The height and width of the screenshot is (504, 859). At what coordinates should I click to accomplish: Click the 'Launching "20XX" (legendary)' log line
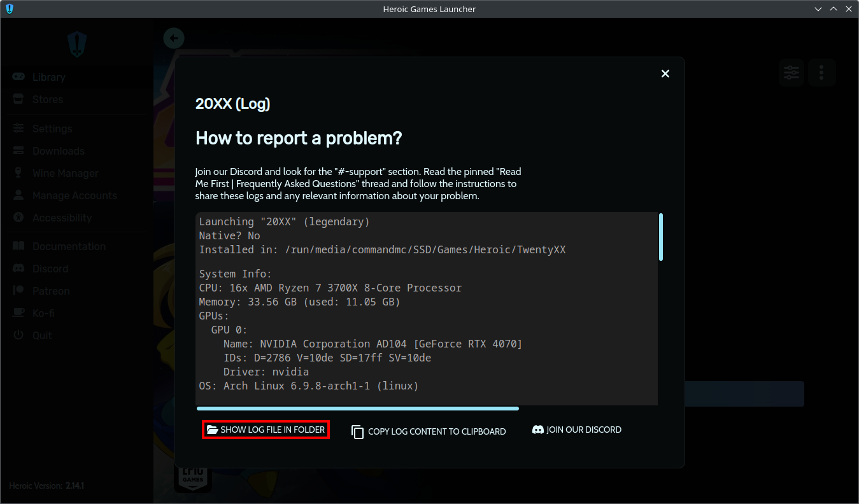click(284, 221)
